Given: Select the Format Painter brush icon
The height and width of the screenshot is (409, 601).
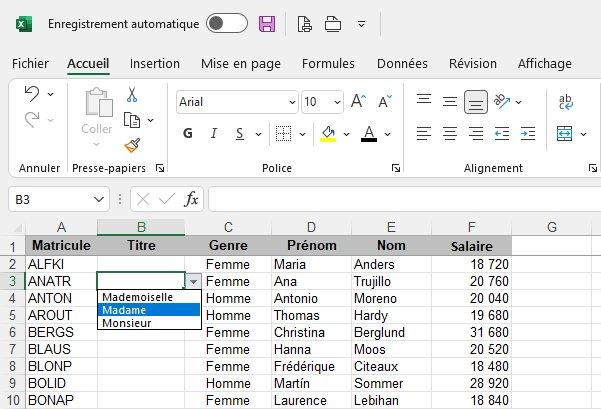Looking at the screenshot, I should (132, 145).
